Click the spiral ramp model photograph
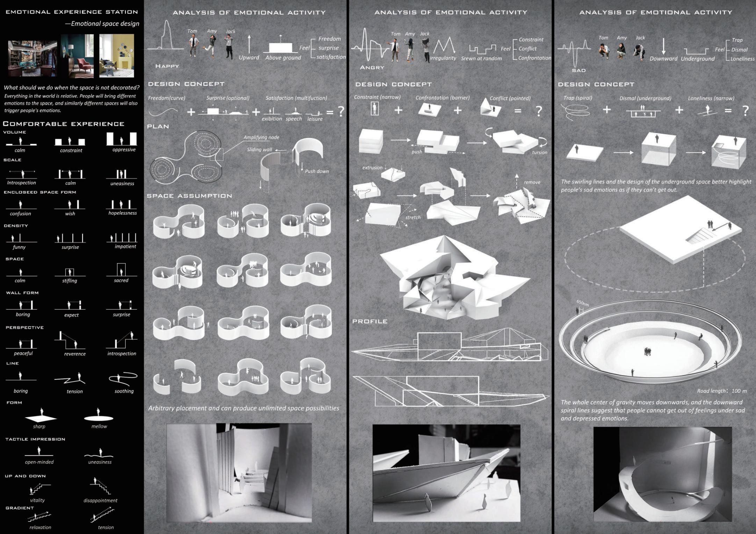The height and width of the screenshot is (534, 756). pos(662,474)
